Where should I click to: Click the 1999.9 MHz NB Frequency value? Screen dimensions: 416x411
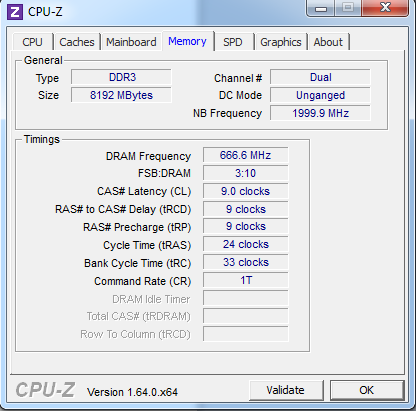(x=320, y=113)
